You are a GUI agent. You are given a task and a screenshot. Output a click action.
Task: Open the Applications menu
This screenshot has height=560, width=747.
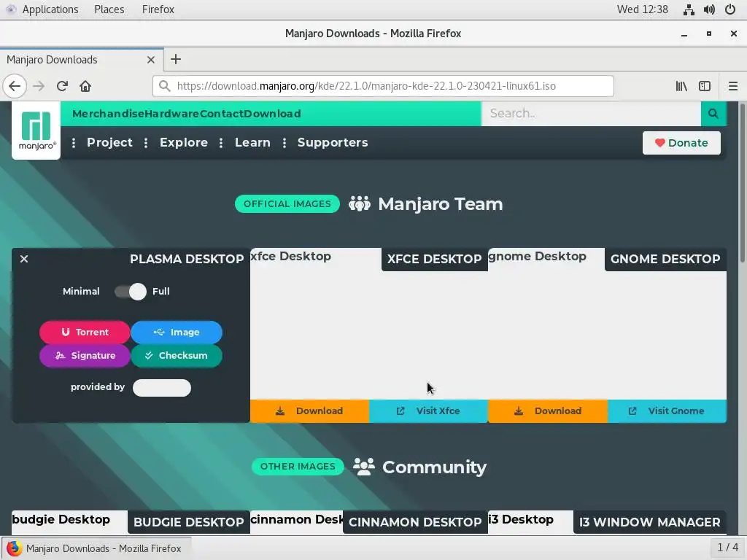point(50,9)
